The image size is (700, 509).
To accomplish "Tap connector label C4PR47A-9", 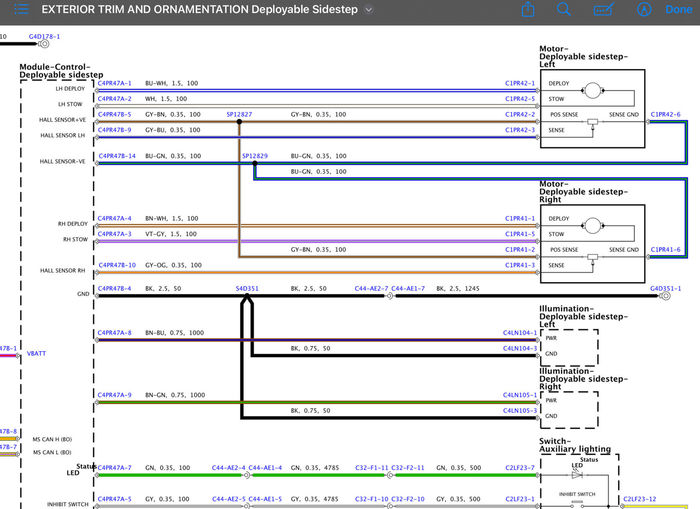I will [114, 395].
